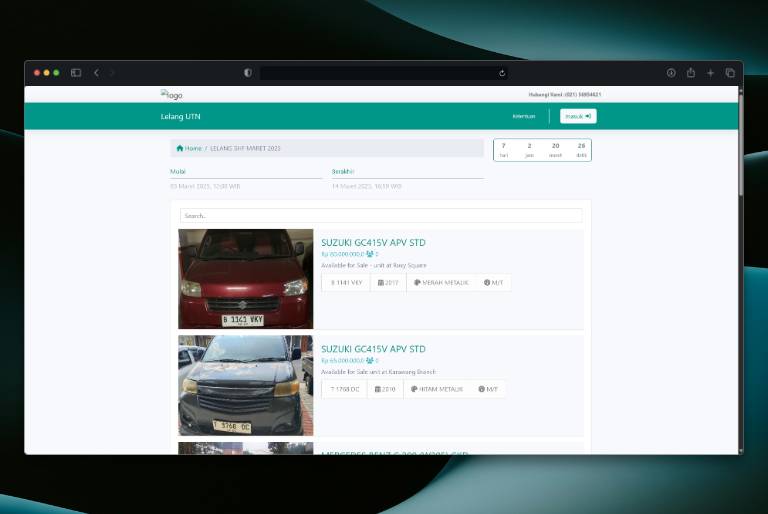
Task: Open the black Suzuki APV photo thumbnail
Action: 245,386
